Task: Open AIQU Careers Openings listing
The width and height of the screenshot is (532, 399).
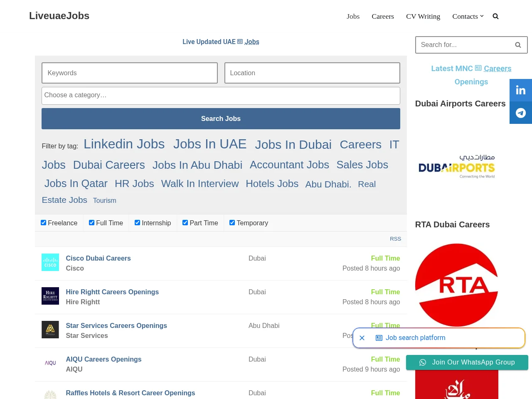Action: [103, 359]
